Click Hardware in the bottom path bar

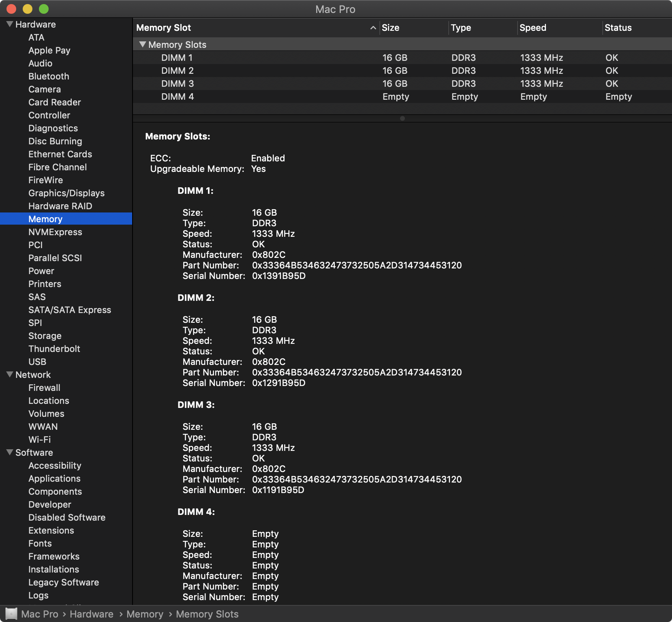point(92,614)
